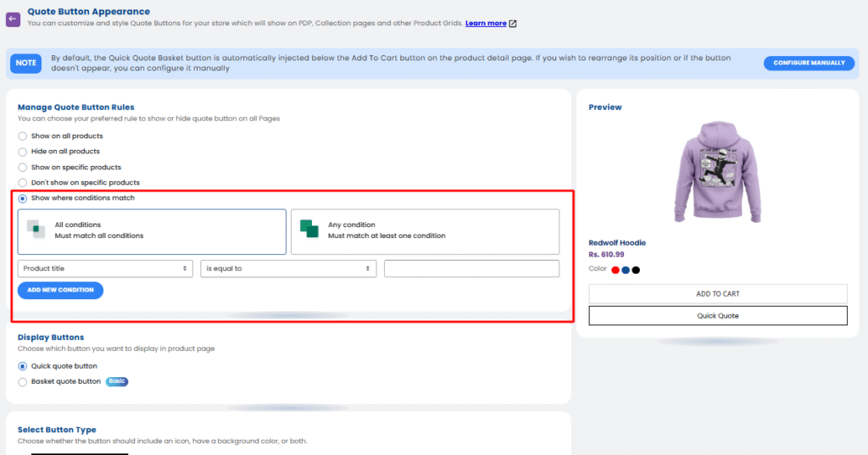Open the 'is equal to' operator dropdown

tap(288, 269)
